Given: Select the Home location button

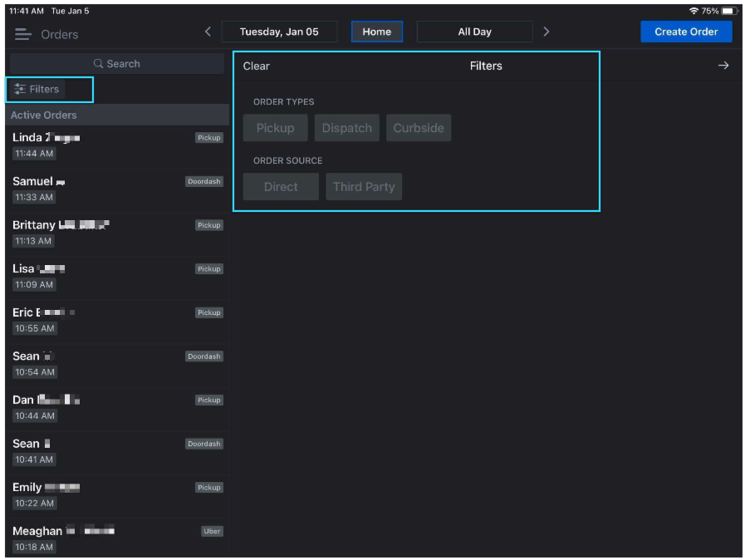Looking at the screenshot, I should [377, 32].
